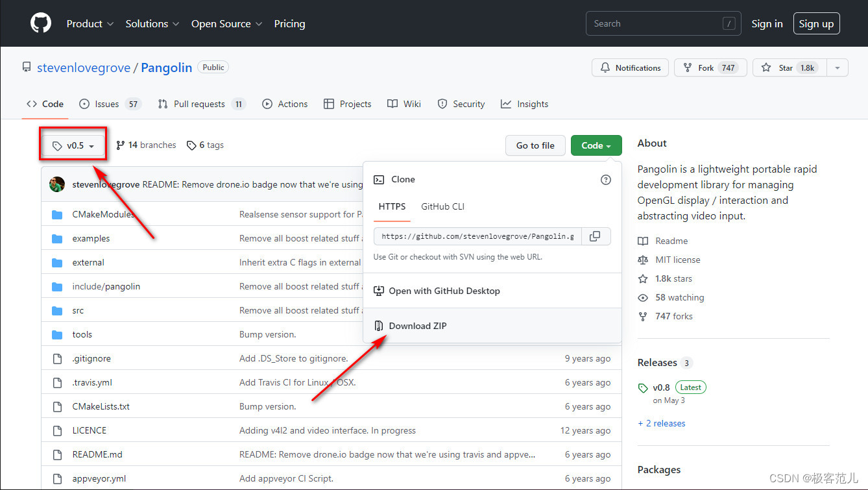Click the GitHub Desktop icon

[x=379, y=291]
